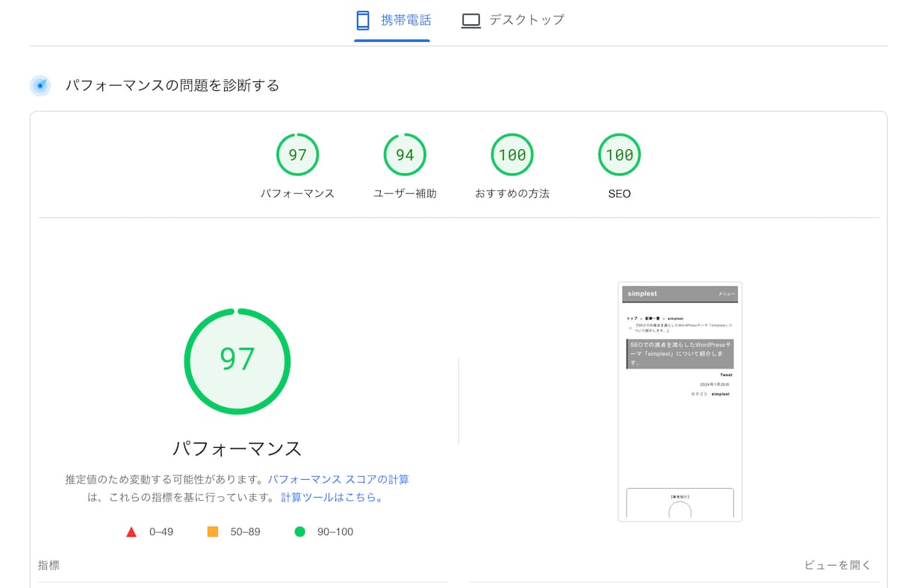Image resolution: width=911 pixels, height=588 pixels.
Task: Click the 0–49 legend text
Action: [161, 532]
